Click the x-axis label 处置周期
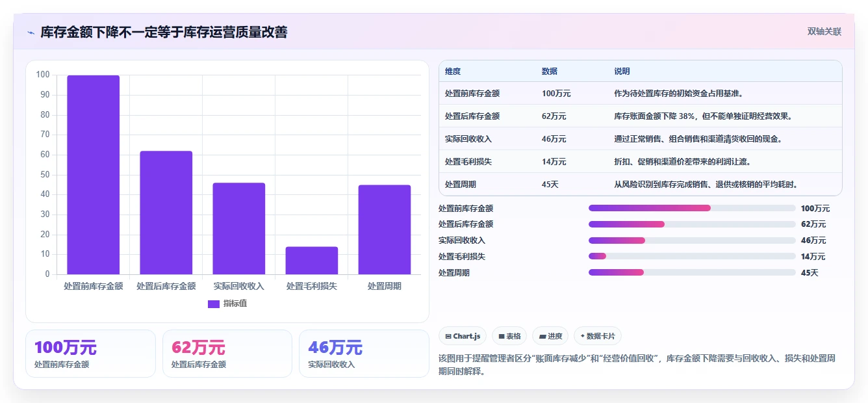This screenshot has height=403, width=868. pos(385,286)
